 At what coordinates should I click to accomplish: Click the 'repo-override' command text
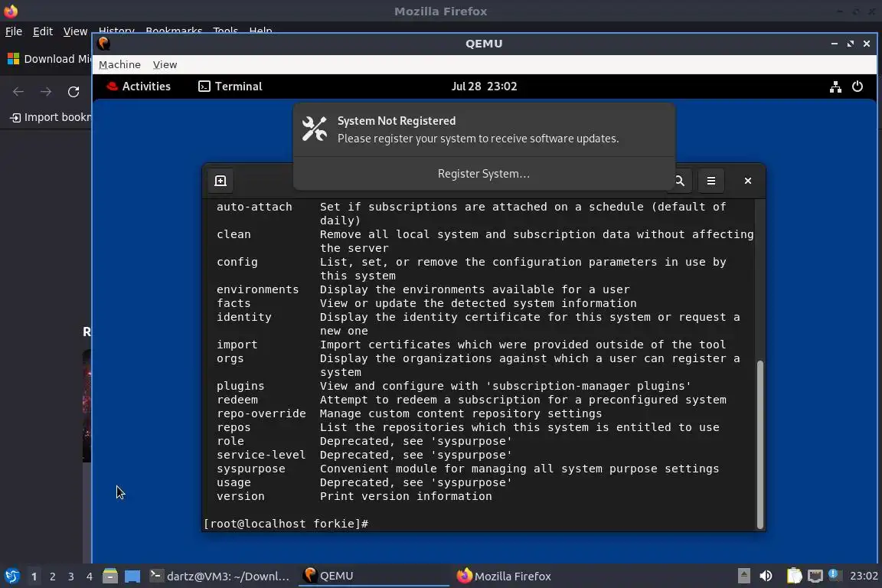[261, 413]
